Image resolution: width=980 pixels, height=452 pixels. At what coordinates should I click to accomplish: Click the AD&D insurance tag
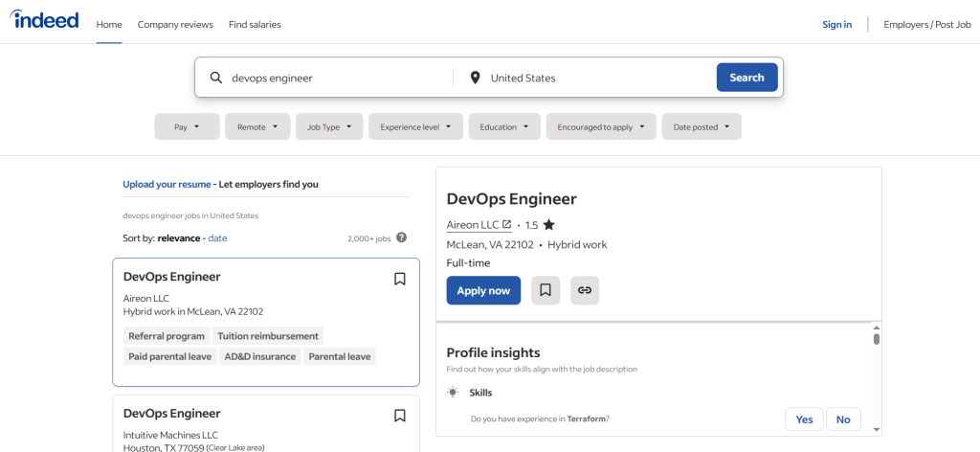[x=260, y=356]
